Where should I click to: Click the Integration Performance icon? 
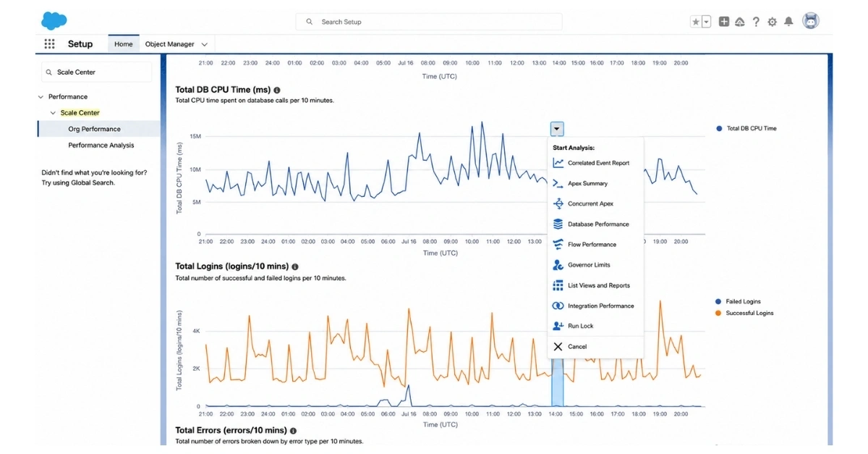[x=558, y=306]
